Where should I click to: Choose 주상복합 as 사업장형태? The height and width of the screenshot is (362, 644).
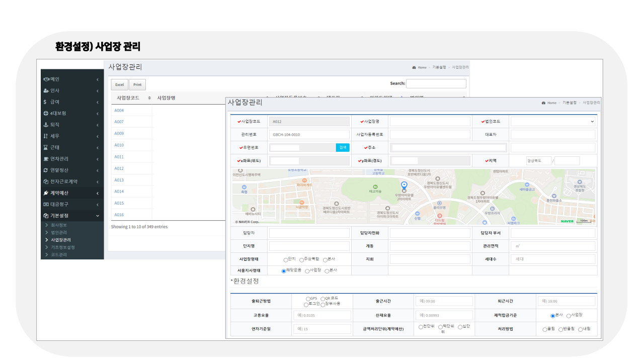tap(302, 260)
